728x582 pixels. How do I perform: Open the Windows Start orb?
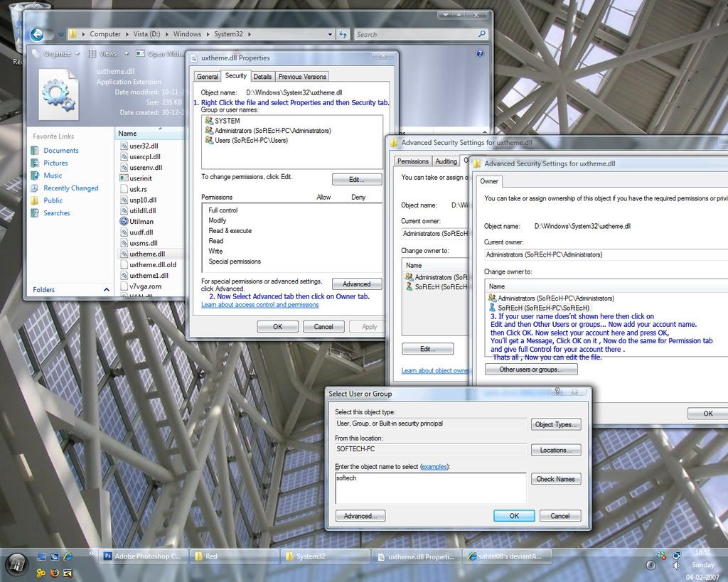tap(17, 564)
